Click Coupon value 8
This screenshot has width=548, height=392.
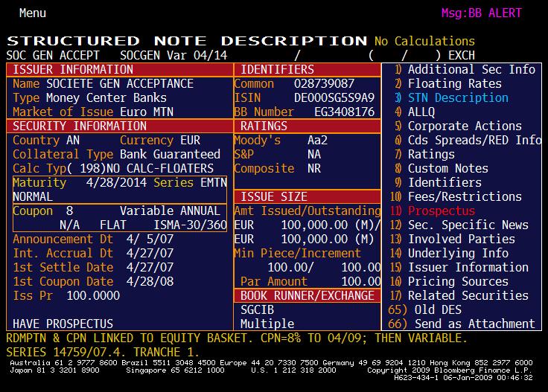pyautogui.click(x=69, y=211)
